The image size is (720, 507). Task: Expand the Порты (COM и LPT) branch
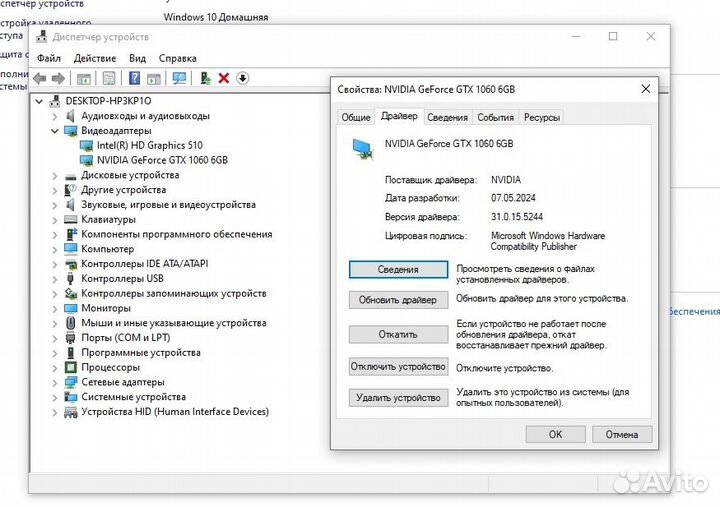tap(55, 338)
